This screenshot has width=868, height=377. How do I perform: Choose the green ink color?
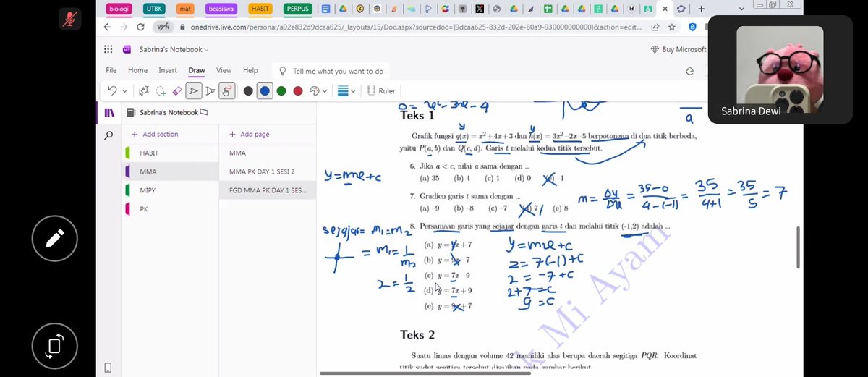tap(281, 90)
